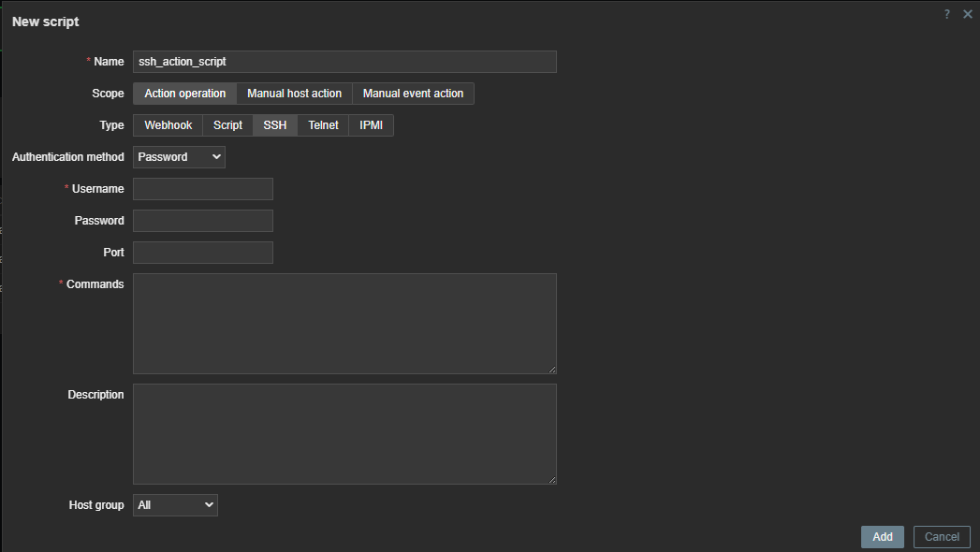
Task: Set script type to Script
Action: coord(227,125)
